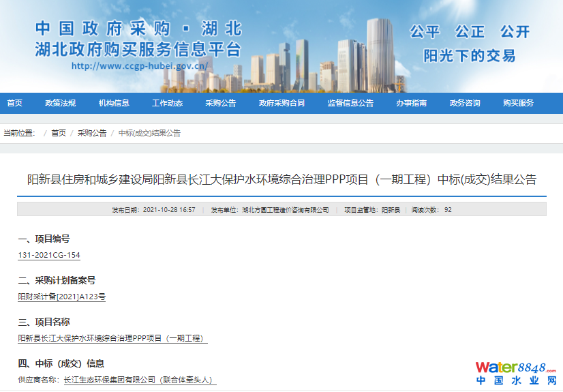Click 采购公告 in the blue navigation bar
563x392 pixels.
[x=220, y=103]
